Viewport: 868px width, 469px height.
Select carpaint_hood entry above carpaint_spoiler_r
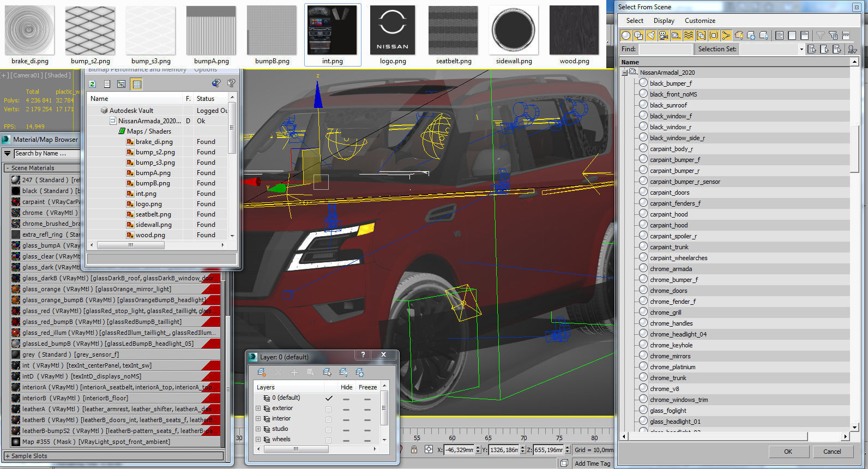point(668,225)
